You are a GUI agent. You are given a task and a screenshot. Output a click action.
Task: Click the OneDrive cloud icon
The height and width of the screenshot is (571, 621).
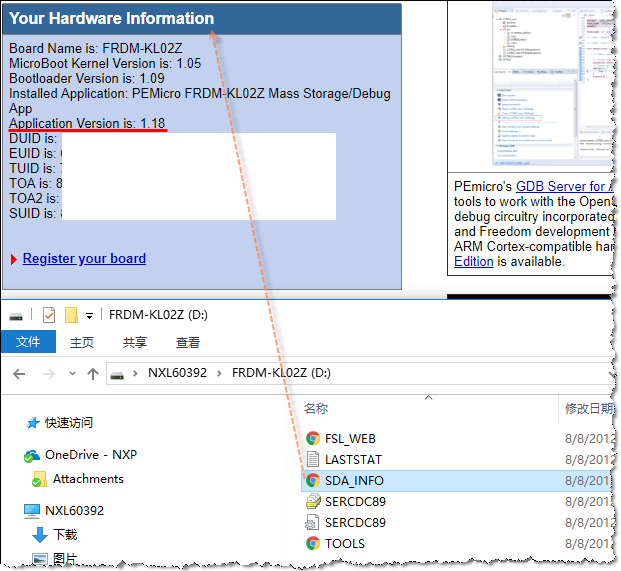pos(32,456)
